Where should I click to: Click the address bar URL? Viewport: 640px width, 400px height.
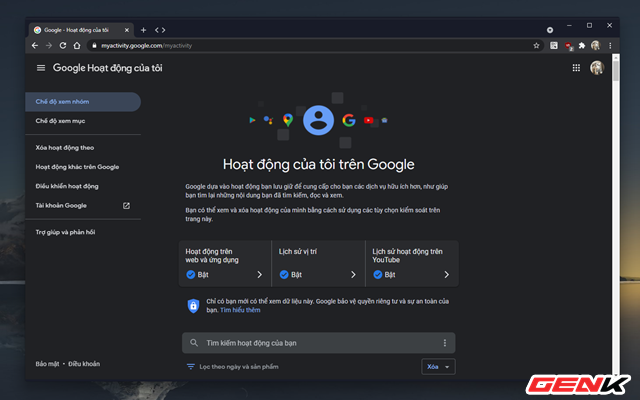(147, 46)
